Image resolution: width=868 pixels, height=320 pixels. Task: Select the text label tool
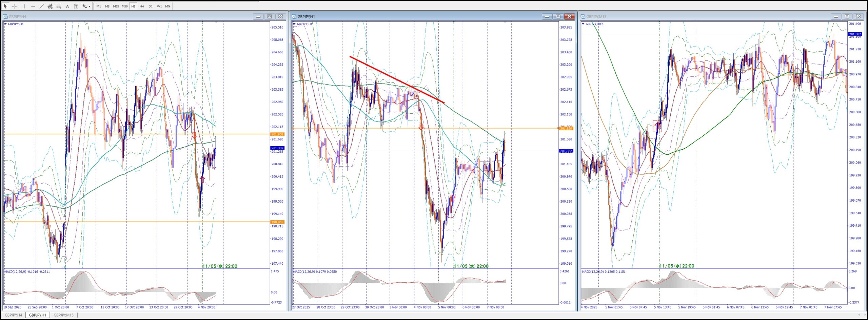point(76,6)
